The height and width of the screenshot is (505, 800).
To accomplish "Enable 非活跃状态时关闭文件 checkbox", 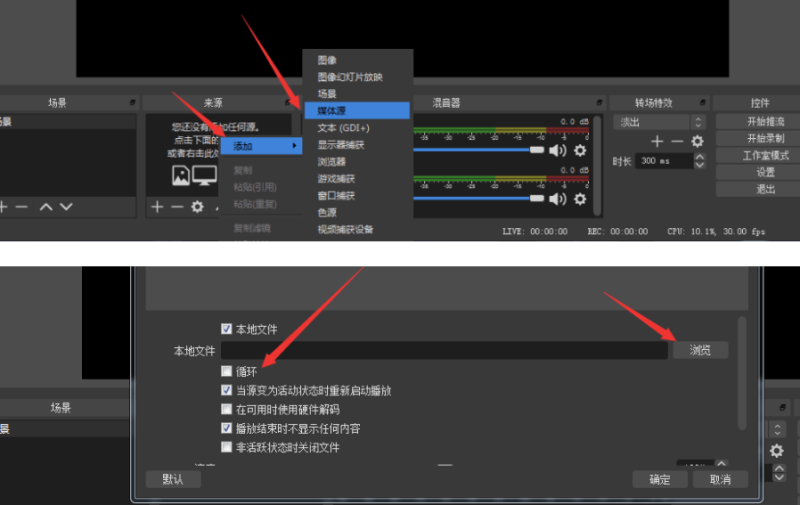I will pos(227,447).
